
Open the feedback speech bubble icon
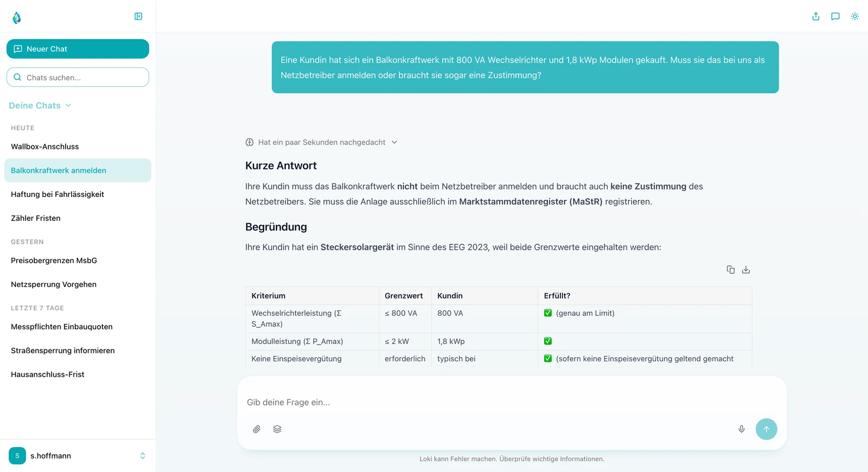click(x=835, y=16)
